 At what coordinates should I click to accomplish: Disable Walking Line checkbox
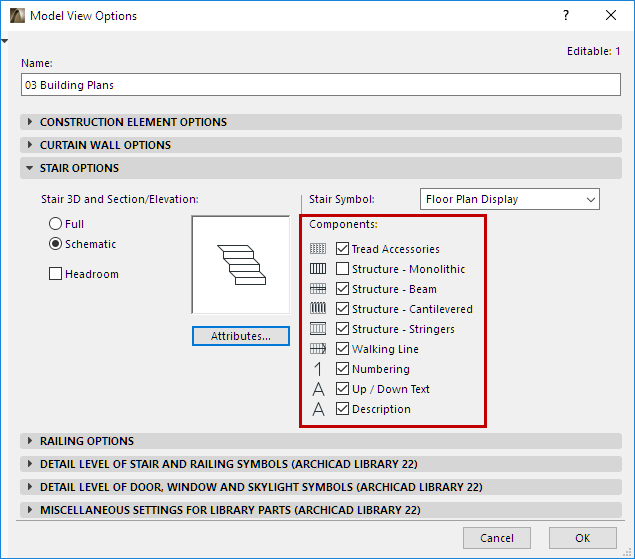(x=342, y=349)
